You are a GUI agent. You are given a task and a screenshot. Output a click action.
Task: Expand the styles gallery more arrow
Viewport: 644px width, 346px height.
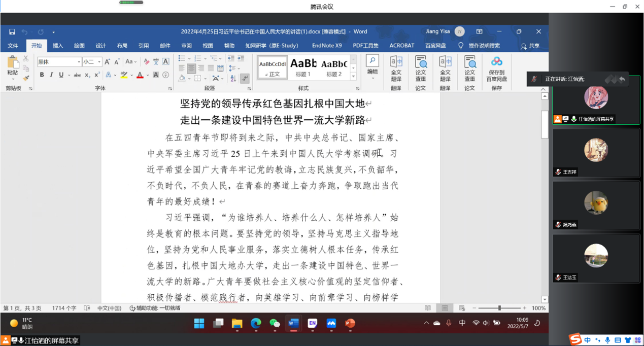353,77
